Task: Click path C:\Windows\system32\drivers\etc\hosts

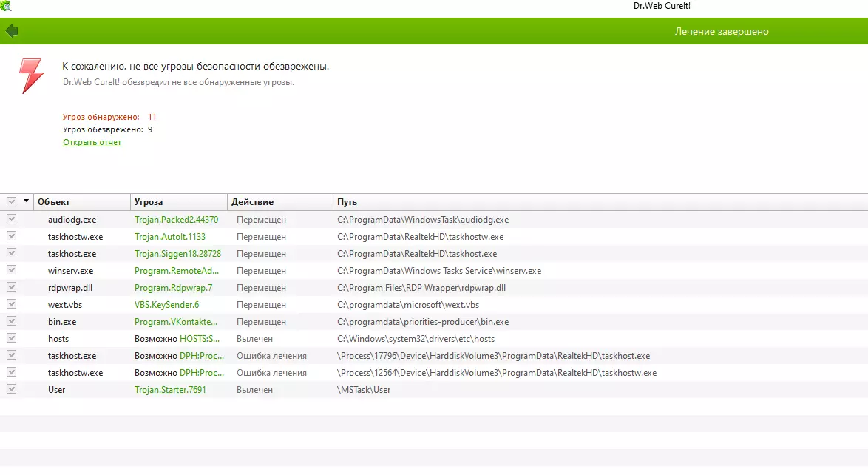Action: pos(416,339)
